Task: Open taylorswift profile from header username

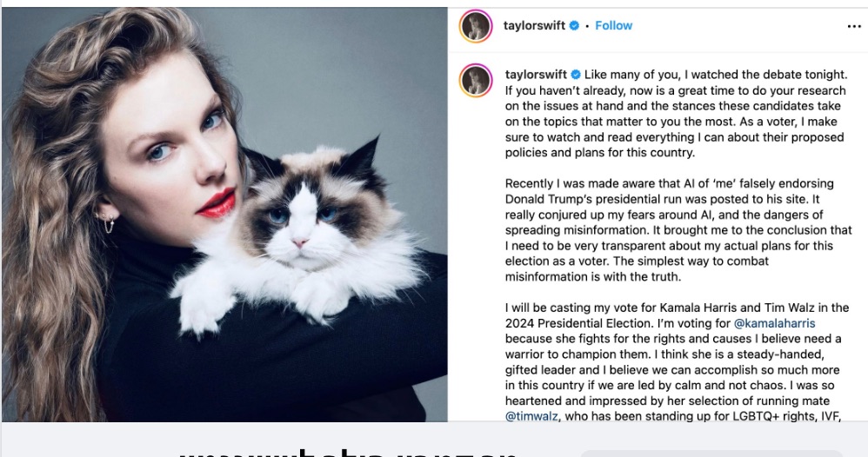Action: coord(534,25)
